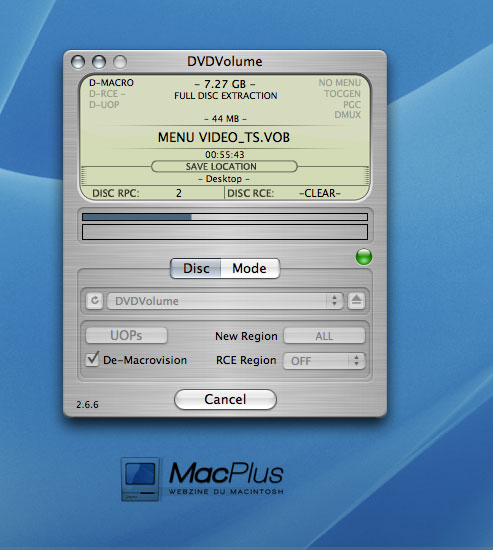
Task: Switch to the Disc tab
Action: pyautogui.click(x=196, y=268)
